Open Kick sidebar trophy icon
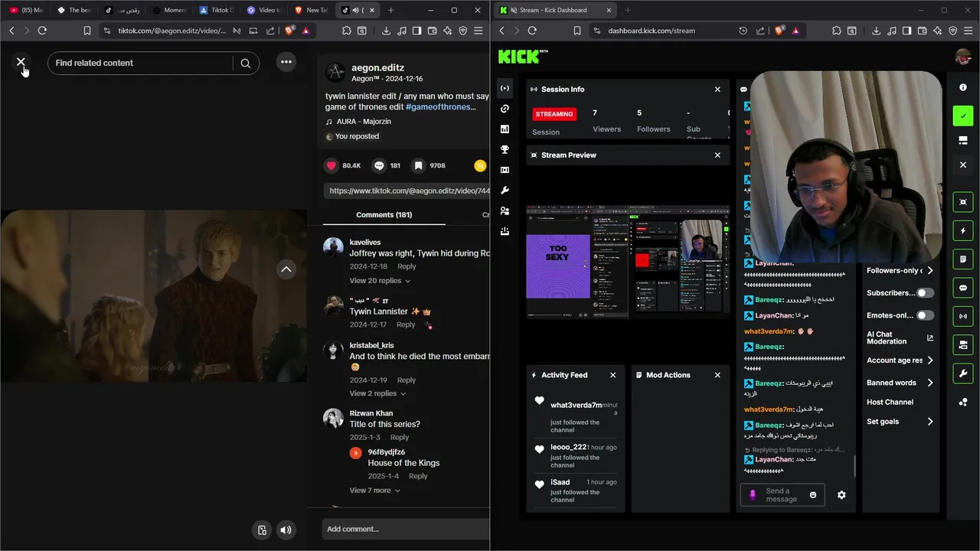 [505, 150]
